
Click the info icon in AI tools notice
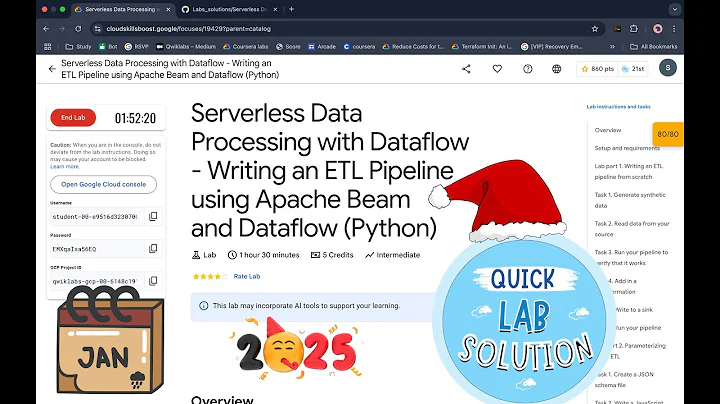coord(203,306)
